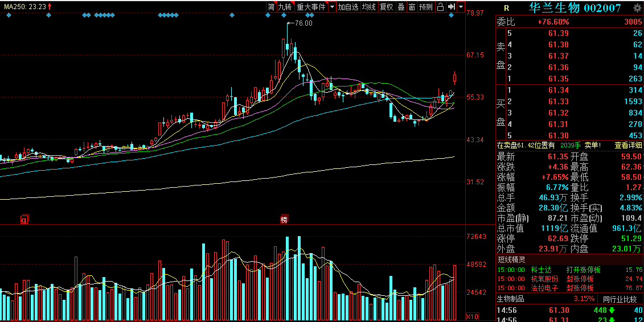
Task: Toggle the 均线 moving average display
Action: [368, 7]
